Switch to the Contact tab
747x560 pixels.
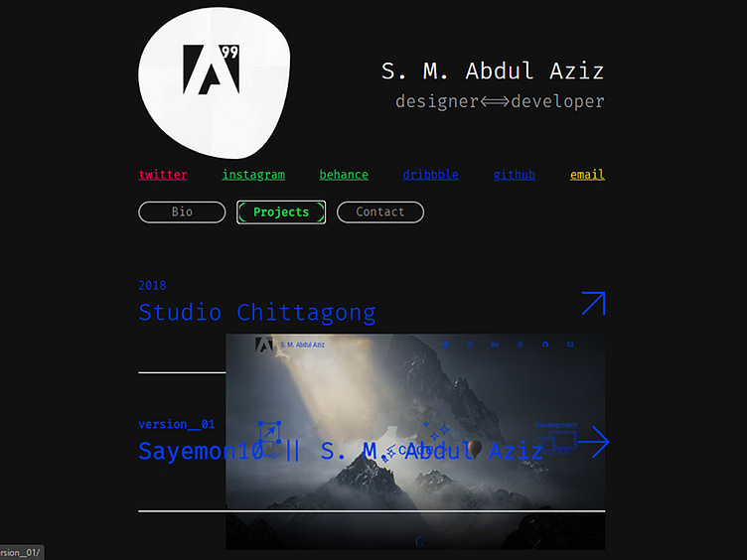pos(380,211)
